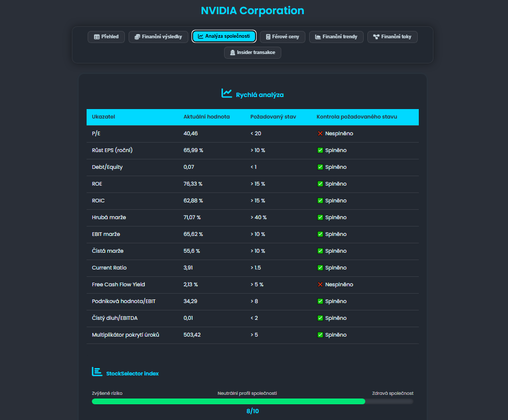Go to Finanční trendy tab
The width and height of the screenshot is (508, 420).
pyautogui.click(x=336, y=37)
